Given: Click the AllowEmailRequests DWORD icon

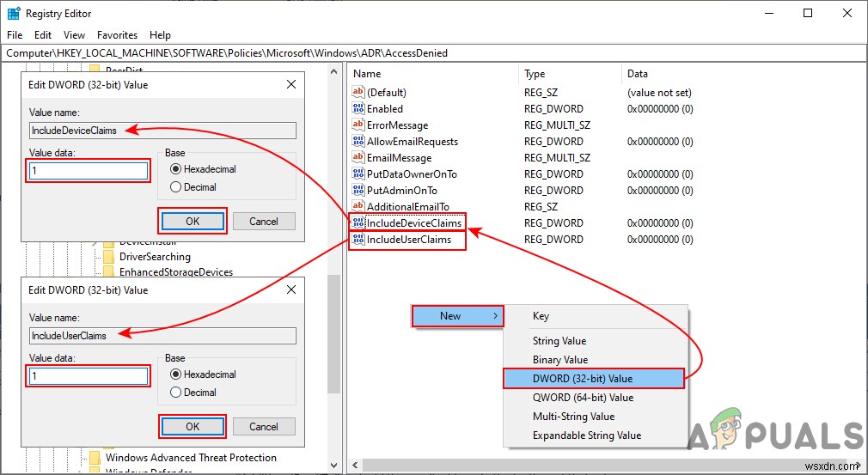Looking at the screenshot, I should 358,142.
